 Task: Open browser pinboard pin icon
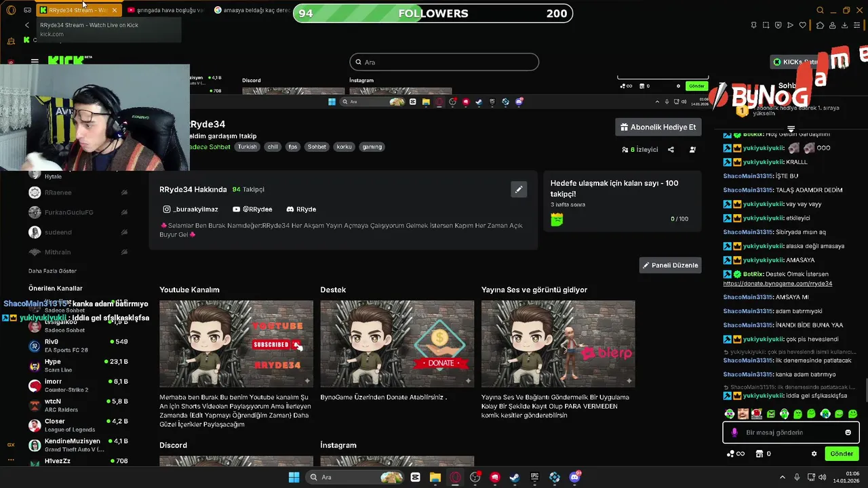[753, 25]
